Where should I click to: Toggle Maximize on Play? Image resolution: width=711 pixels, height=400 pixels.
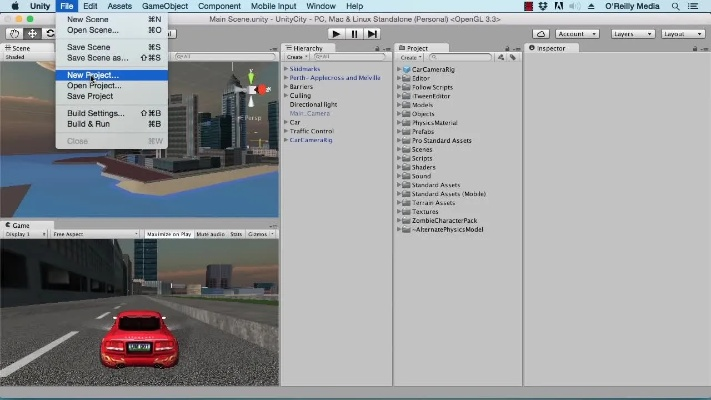[x=168, y=234]
